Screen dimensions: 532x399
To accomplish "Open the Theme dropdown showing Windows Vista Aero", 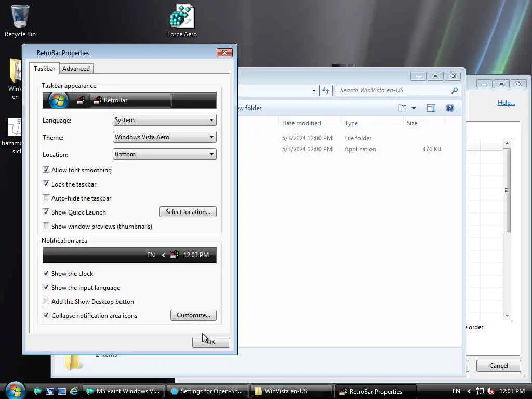I will (x=165, y=137).
